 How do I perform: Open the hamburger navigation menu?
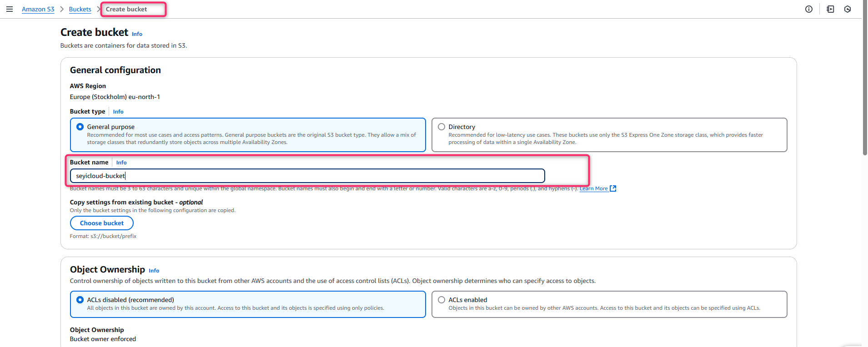tap(9, 9)
